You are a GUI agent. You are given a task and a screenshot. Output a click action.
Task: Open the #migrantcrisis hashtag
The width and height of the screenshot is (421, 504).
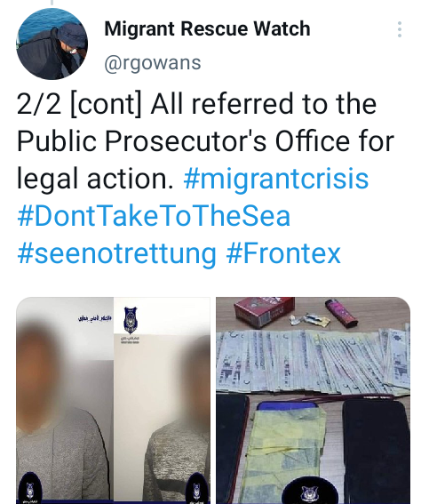coord(276,179)
